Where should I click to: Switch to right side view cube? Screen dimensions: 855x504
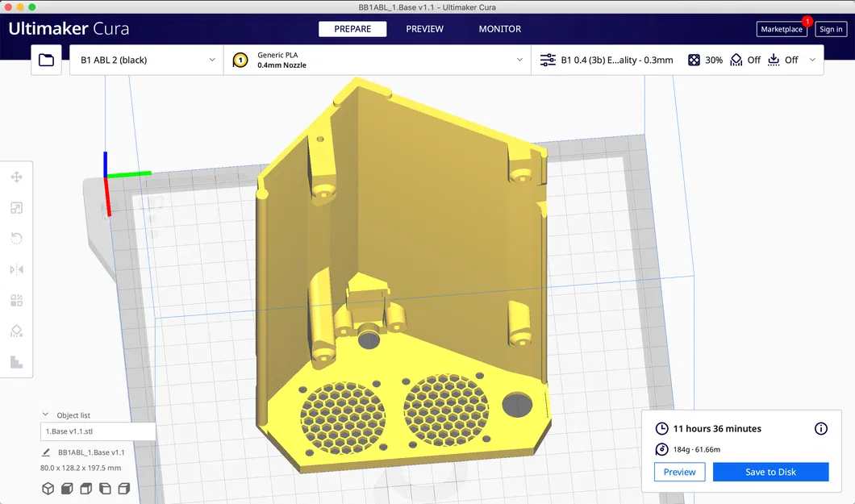point(124,489)
